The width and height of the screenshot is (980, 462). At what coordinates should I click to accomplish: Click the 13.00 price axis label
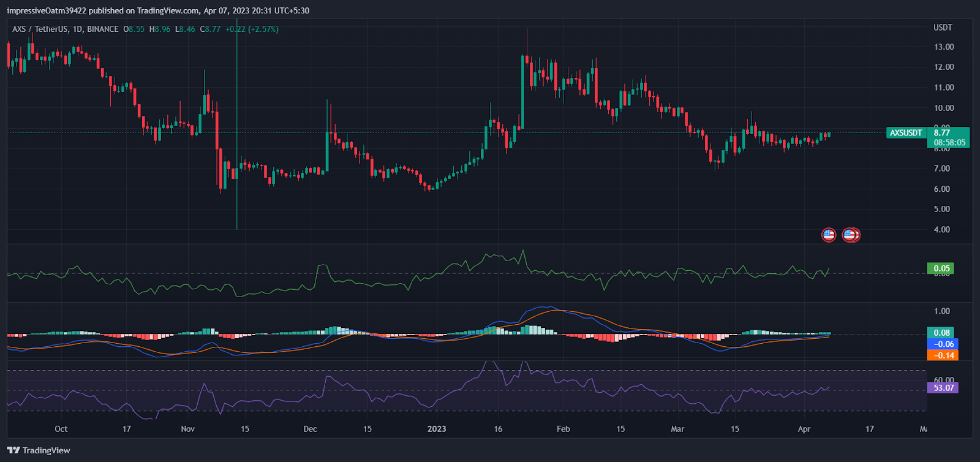click(x=944, y=47)
